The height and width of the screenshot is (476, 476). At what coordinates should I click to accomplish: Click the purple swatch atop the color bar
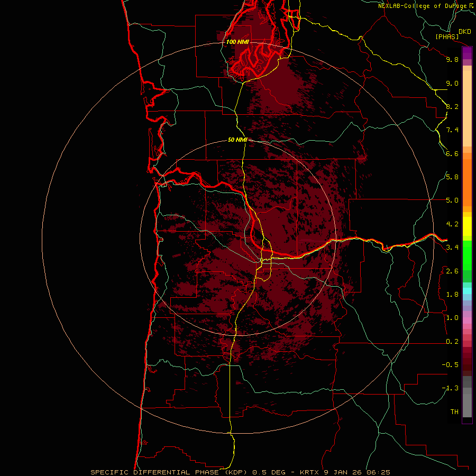coord(467,53)
